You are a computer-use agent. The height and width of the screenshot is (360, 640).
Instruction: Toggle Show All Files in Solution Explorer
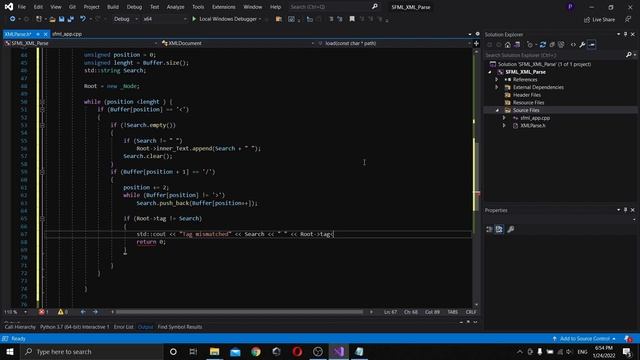(561, 45)
